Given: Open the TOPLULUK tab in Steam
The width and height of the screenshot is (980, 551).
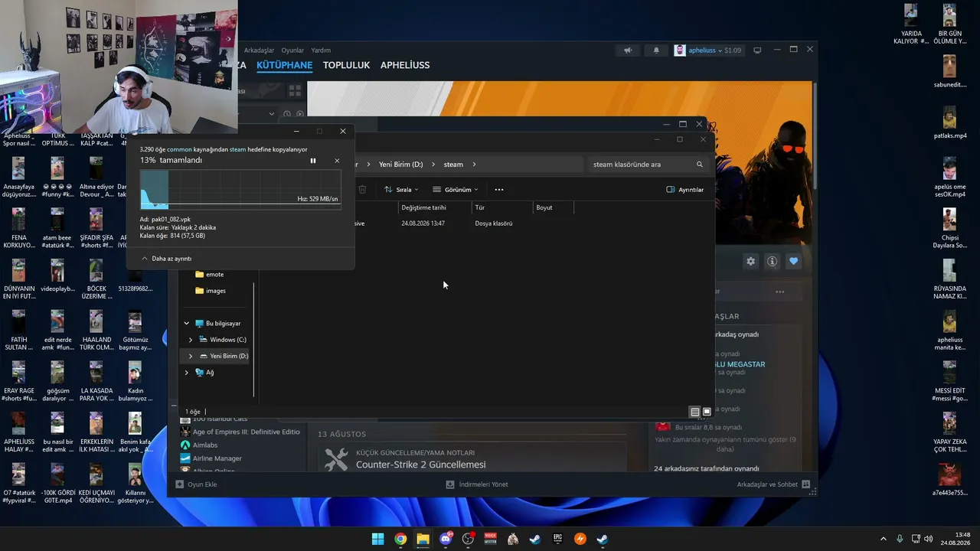Looking at the screenshot, I should (x=346, y=65).
